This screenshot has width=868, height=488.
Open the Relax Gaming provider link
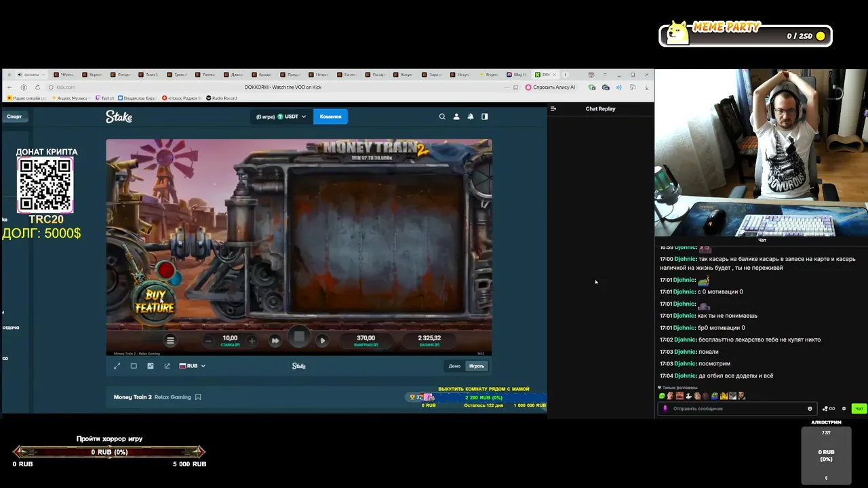pos(172,397)
